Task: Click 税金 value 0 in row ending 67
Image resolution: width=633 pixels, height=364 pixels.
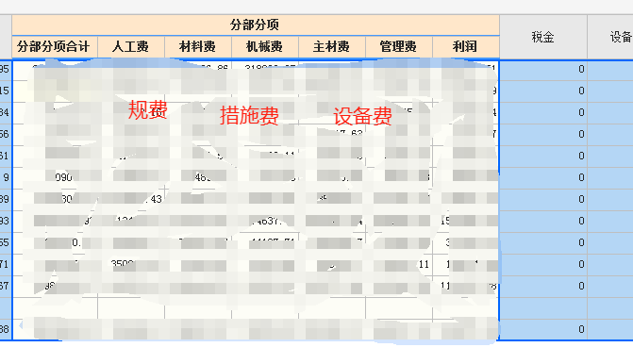Action: pos(543,287)
